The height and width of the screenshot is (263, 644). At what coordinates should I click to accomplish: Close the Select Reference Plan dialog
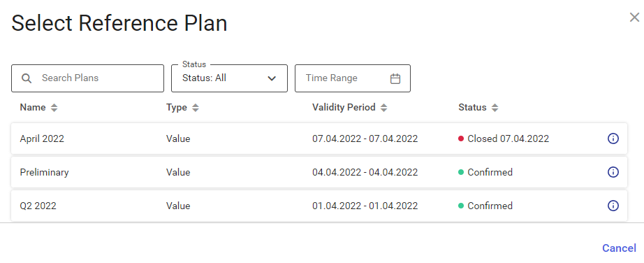click(x=634, y=17)
